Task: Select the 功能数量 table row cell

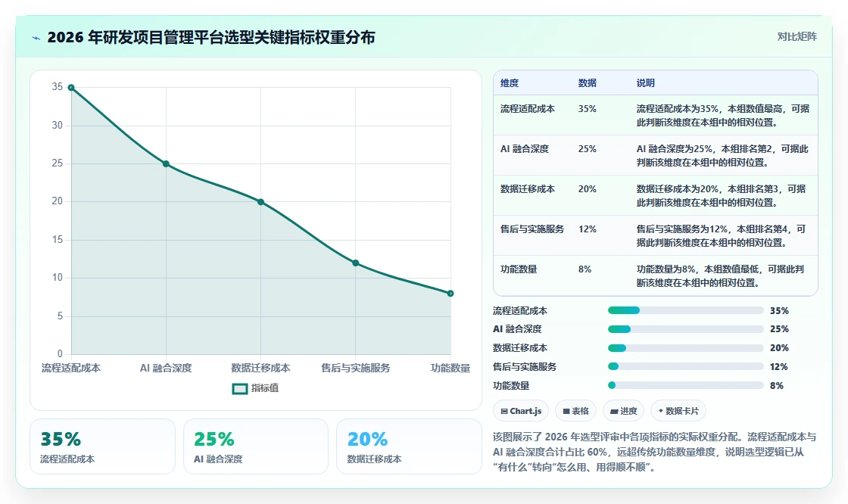Action: coord(519,269)
